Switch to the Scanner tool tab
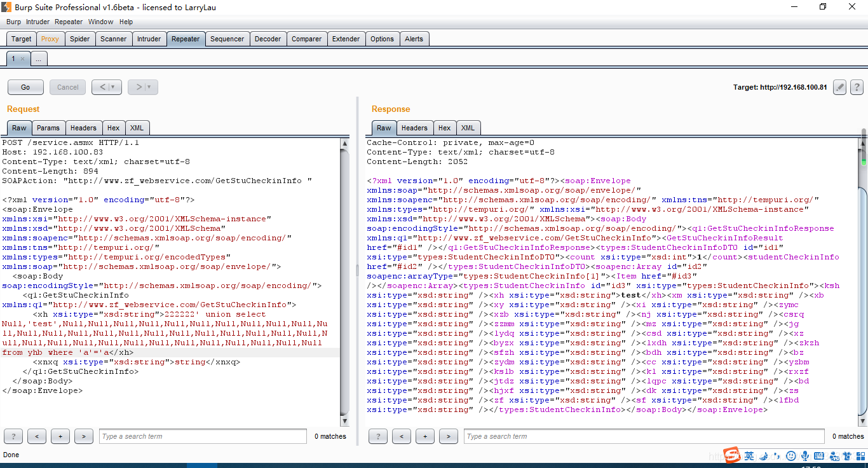The height and width of the screenshot is (468, 868). click(113, 39)
